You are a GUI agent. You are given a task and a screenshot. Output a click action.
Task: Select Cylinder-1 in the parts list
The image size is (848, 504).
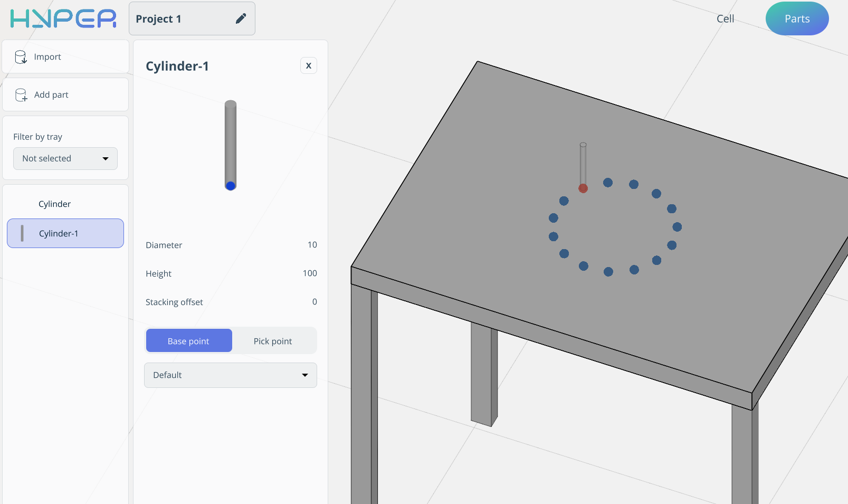pos(65,233)
